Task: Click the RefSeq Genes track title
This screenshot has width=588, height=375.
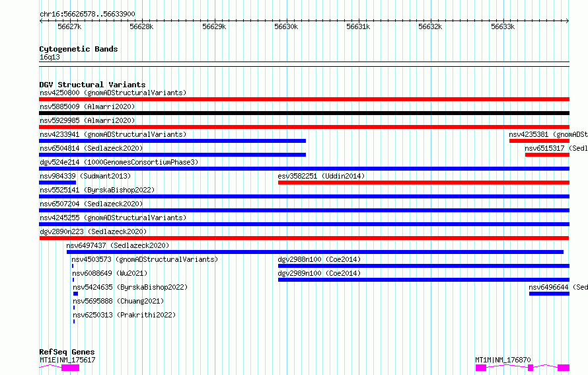Action: (x=67, y=352)
